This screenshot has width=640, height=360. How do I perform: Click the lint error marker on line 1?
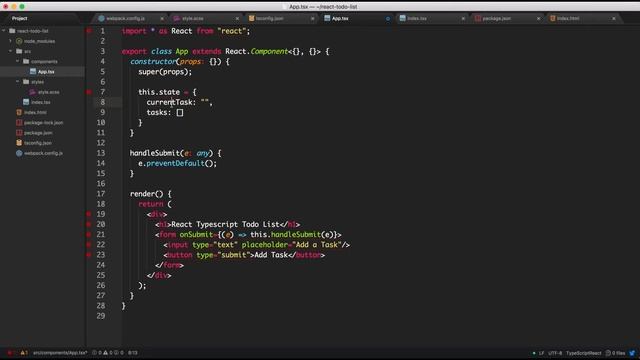[x=89, y=31]
